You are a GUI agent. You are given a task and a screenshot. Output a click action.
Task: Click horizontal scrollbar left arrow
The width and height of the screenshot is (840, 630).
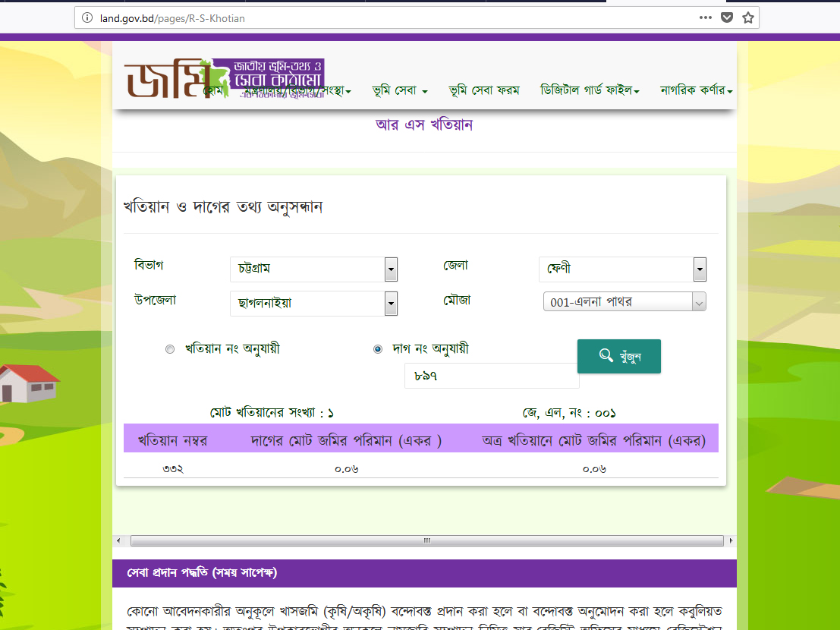(118, 540)
